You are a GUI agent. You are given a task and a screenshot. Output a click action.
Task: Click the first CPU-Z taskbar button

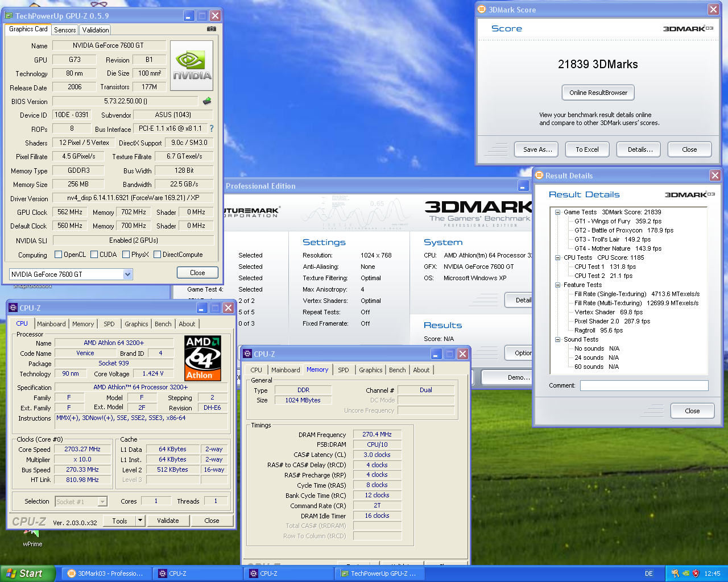[x=197, y=573]
